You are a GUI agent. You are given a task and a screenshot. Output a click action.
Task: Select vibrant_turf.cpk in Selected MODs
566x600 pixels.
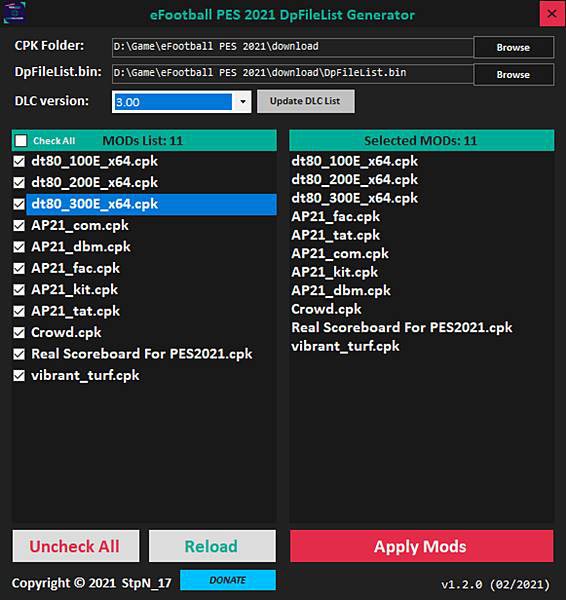pyautogui.click(x=345, y=346)
